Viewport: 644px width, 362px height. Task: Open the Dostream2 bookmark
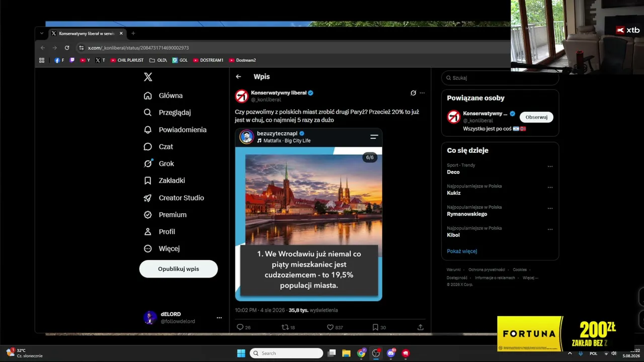tap(242, 60)
